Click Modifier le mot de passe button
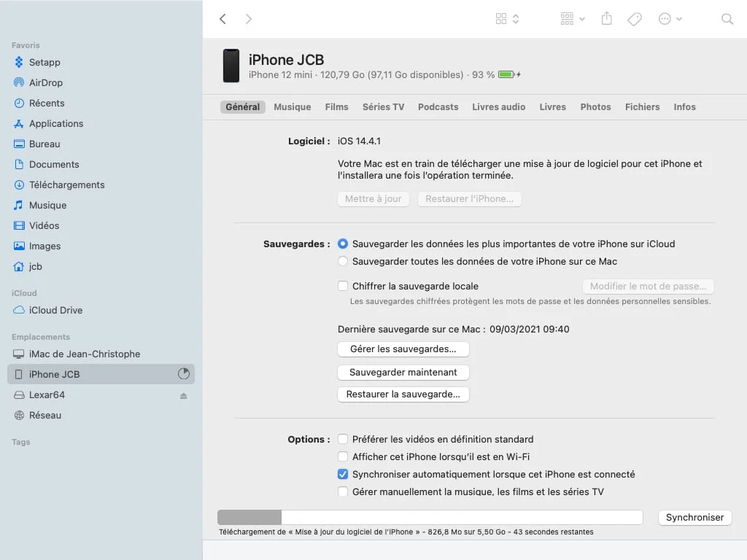The height and width of the screenshot is (560, 747). point(648,286)
